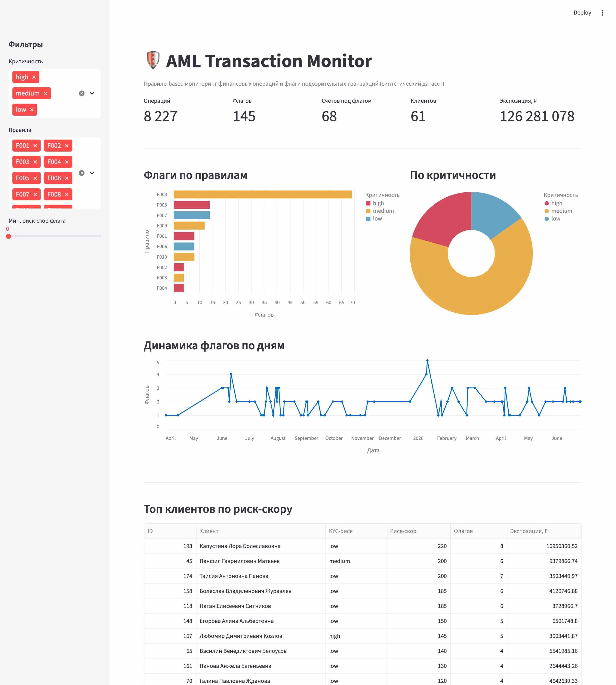
Task: Remove rule F002 from filter
Action: point(67,146)
